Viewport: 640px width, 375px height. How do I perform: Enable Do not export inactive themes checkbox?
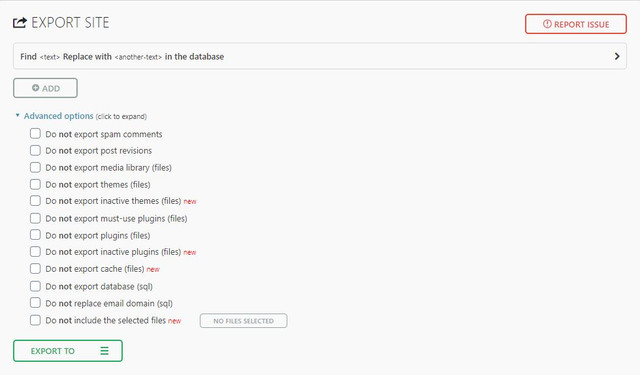tap(36, 200)
